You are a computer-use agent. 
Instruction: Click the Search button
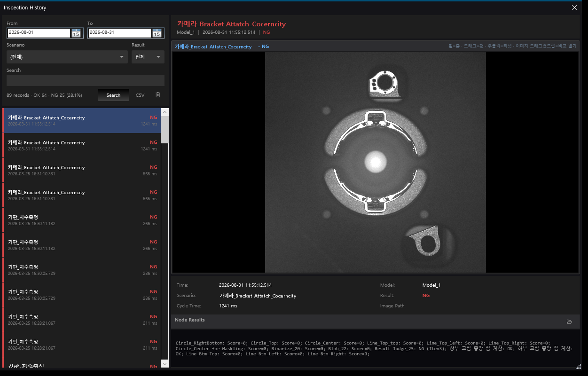pos(113,95)
